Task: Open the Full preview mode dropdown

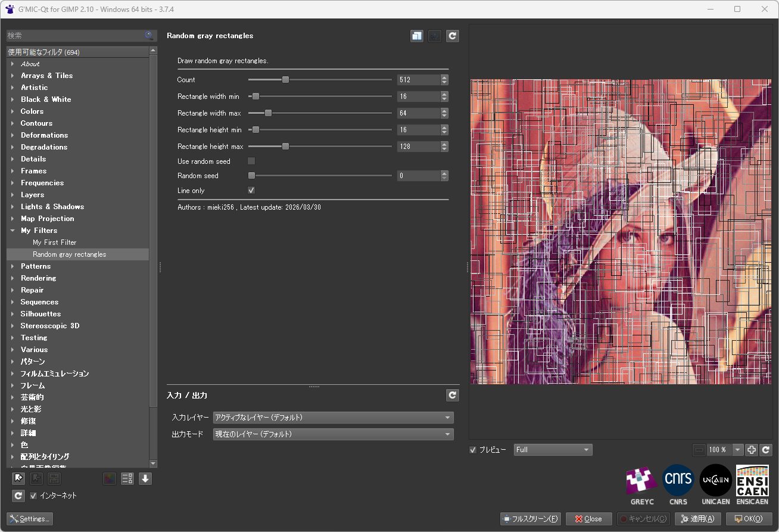Action: click(x=553, y=450)
